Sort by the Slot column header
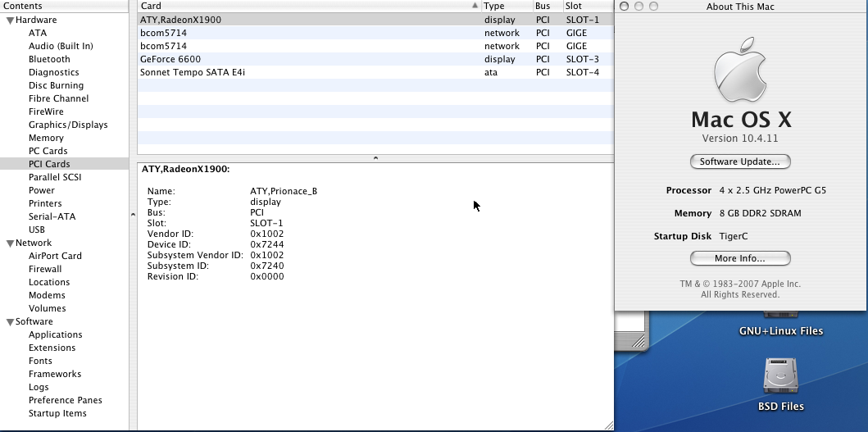The image size is (868, 432). 589,6
